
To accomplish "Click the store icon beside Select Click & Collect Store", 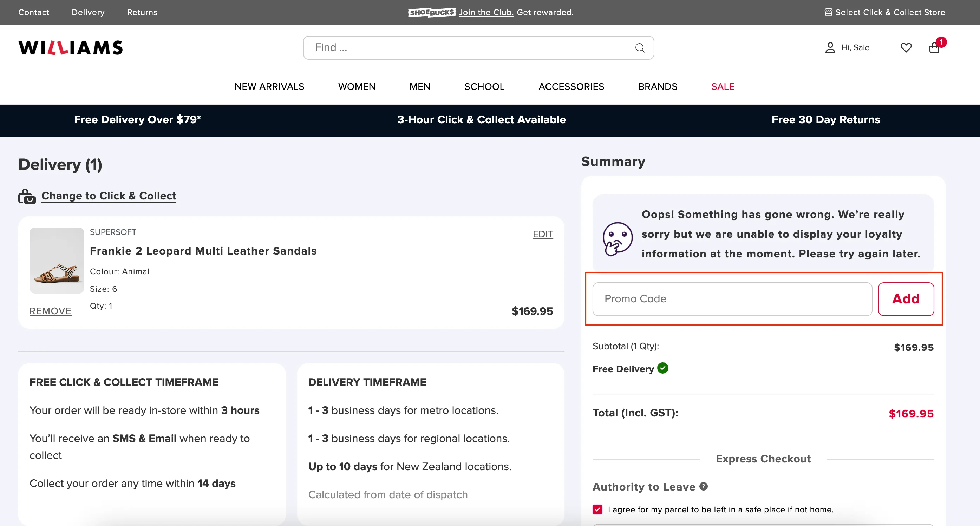I will pos(828,12).
